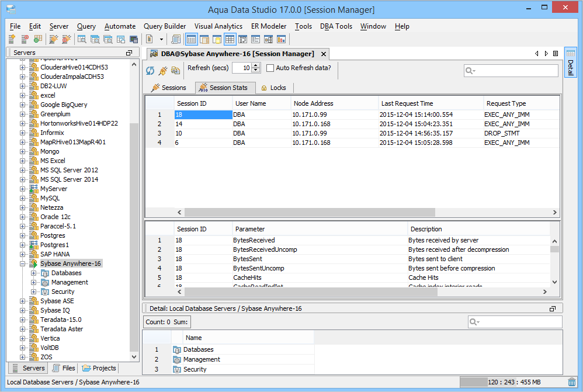
Task: Click the Register Server toolbar icon
Action: 12,39
